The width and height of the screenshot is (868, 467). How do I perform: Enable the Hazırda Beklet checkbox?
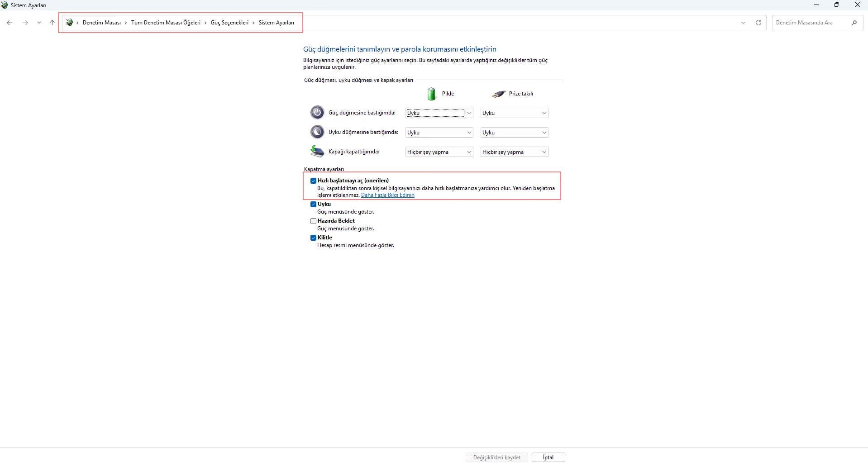313,221
